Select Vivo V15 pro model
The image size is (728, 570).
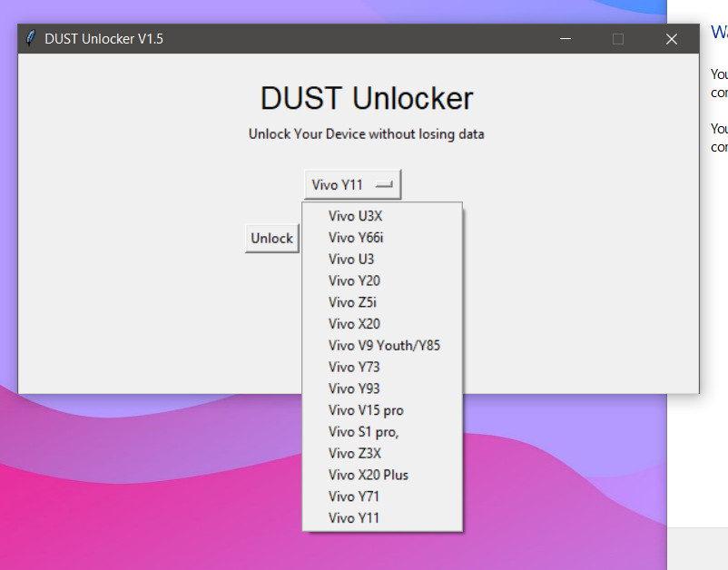pyautogui.click(x=382, y=410)
